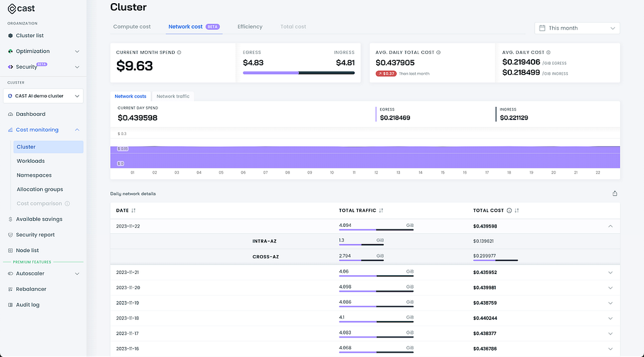Image resolution: width=644 pixels, height=357 pixels.
Task: Click info icon beside Avg. Daily Cost
Action: (x=548, y=53)
